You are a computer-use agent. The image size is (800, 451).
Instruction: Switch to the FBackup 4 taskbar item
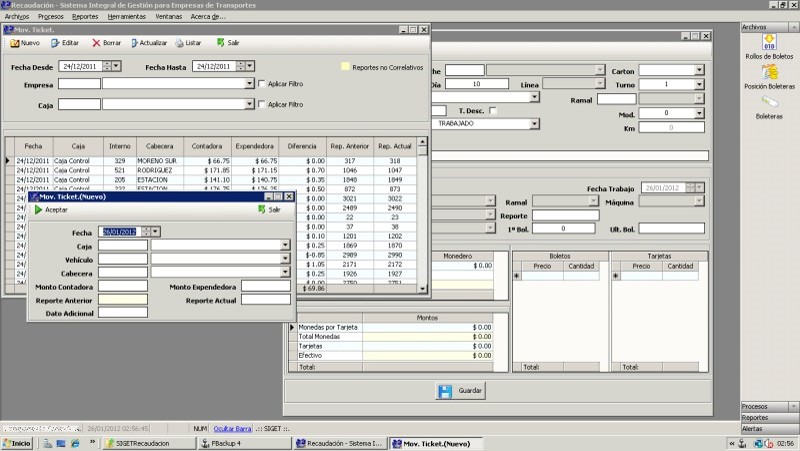pyautogui.click(x=245, y=443)
